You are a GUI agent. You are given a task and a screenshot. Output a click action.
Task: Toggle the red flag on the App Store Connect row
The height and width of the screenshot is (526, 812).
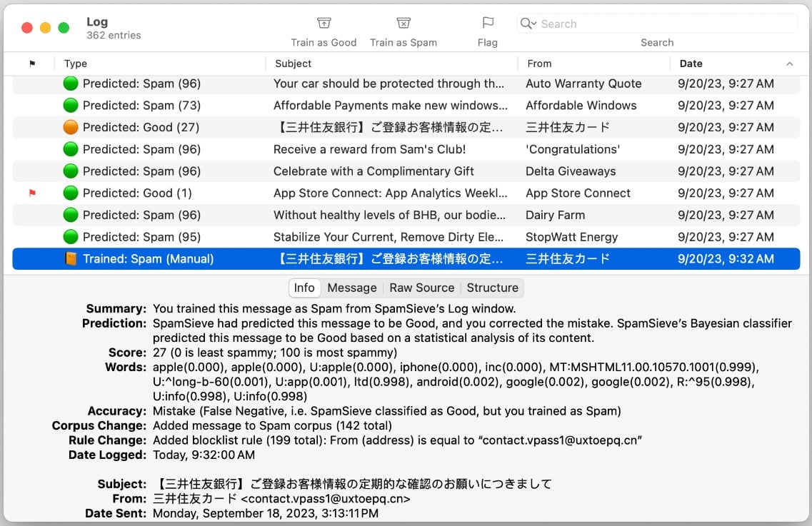[x=32, y=193]
